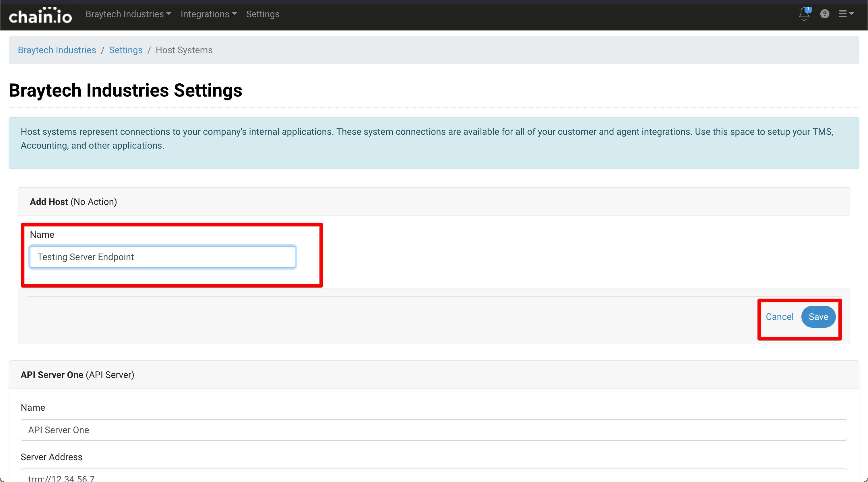This screenshot has height=482, width=868.
Task: Click the Add Host Name input field
Action: [162, 257]
